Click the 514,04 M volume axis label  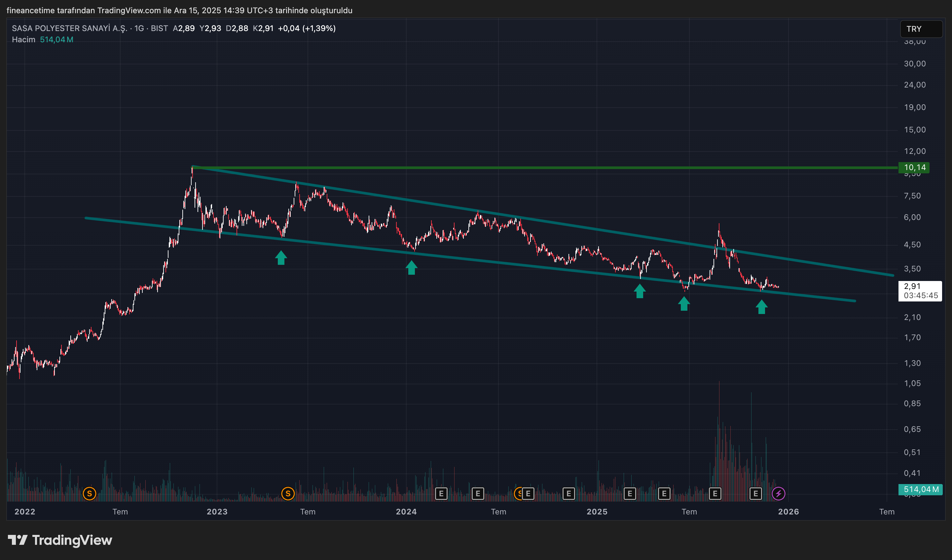click(x=920, y=489)
